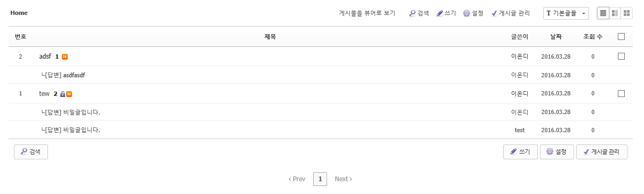Sort by 날짜 column header
The width and height of the screenshot is (644, 194).
(x=556, y=37)
